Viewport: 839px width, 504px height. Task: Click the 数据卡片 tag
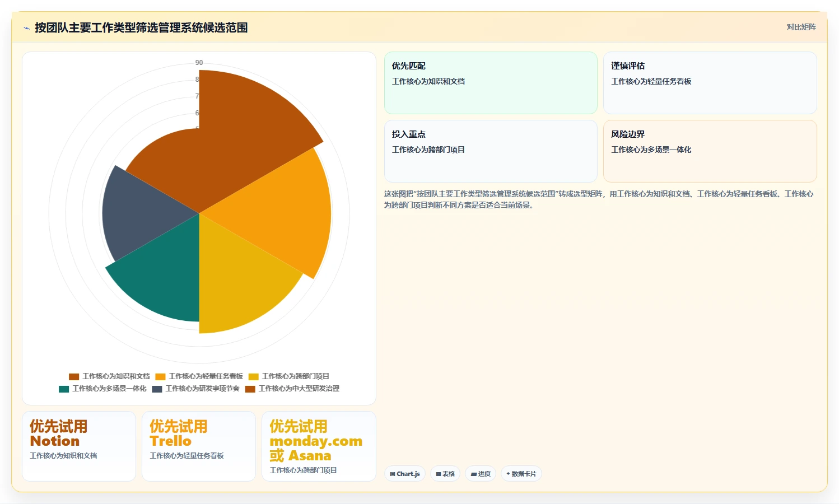click(x=521, y=474)
